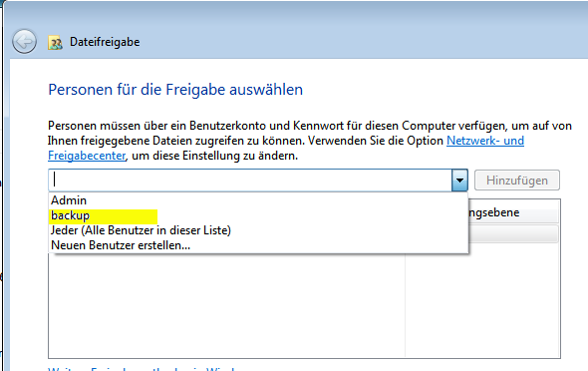Click heading Personen für die Freigabe auswählen

point(175,90)
